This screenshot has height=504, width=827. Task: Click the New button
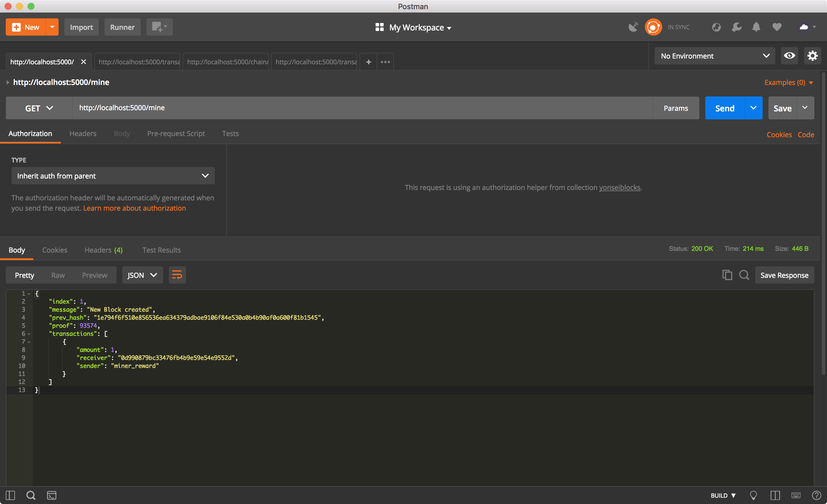(x=26, y=27)
